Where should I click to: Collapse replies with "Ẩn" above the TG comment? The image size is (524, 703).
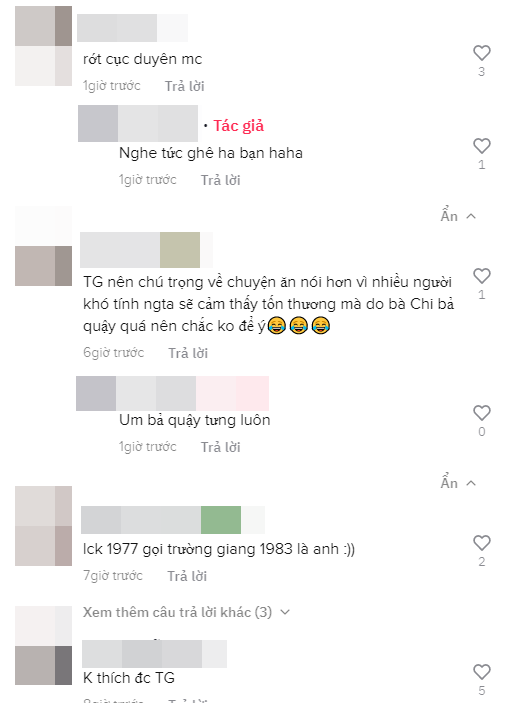tap(458, 216)
